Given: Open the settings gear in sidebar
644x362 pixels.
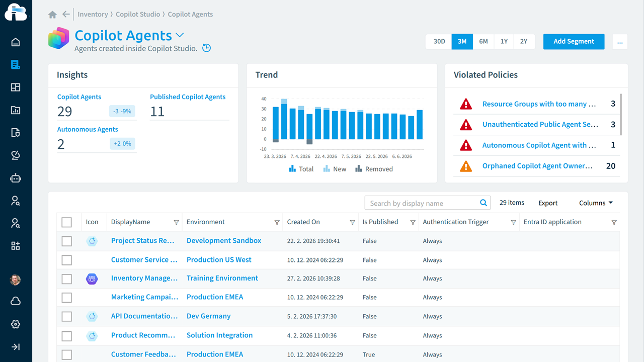Looking at the screenshot, I should pyautogui.click(x=16, y=324).
